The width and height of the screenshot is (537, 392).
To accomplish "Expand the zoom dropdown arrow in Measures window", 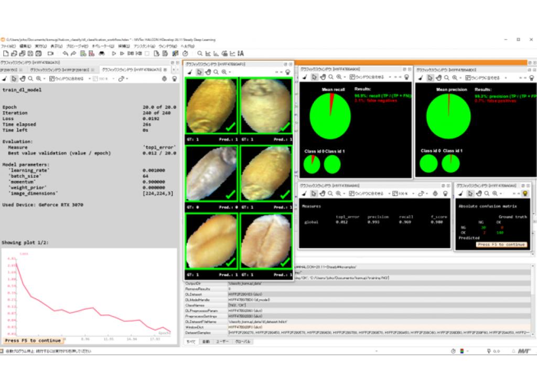I will [345, 193].
